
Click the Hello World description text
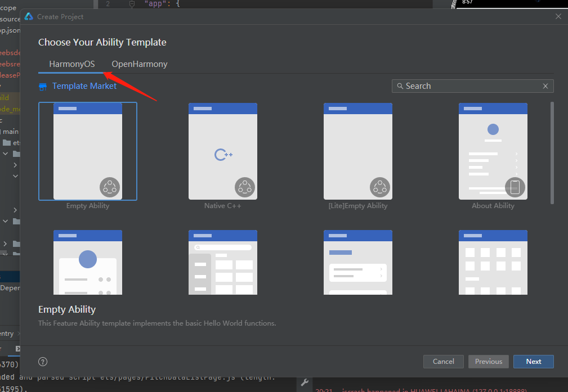point(157,323)
